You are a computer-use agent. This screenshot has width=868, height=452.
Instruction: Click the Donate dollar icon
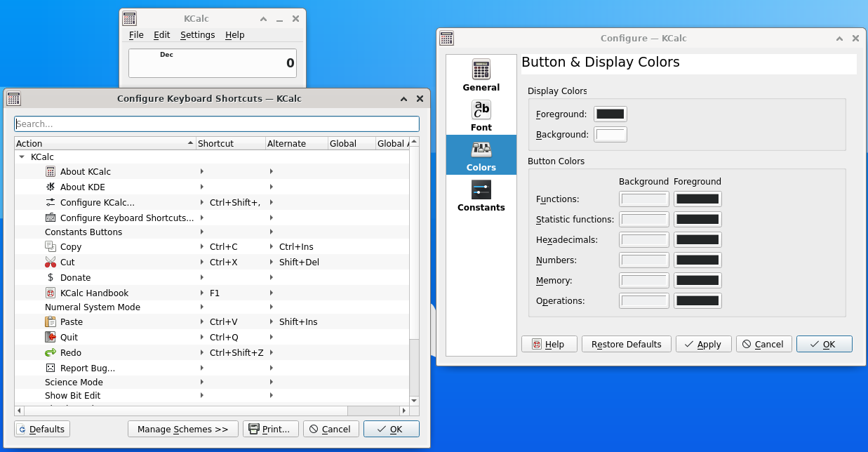pyautogui.click(x=51, y=277)
